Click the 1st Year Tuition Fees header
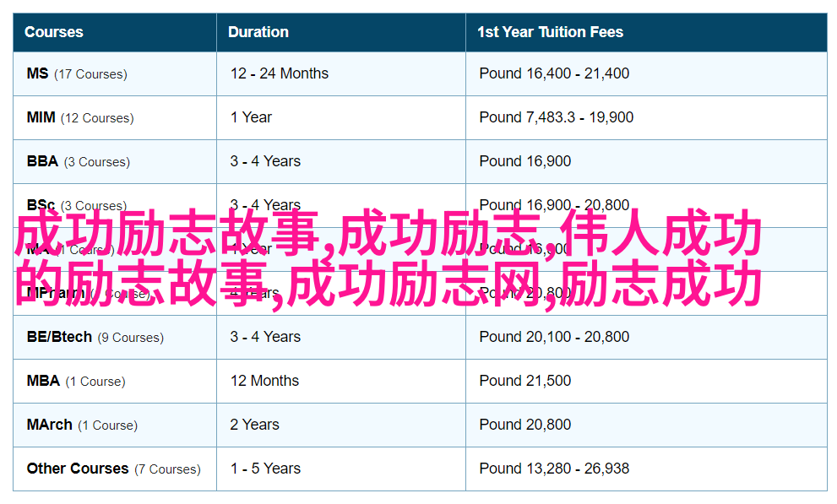Image resolution: width=837 pixels, height=504 pixels. [x=550, y=32]
